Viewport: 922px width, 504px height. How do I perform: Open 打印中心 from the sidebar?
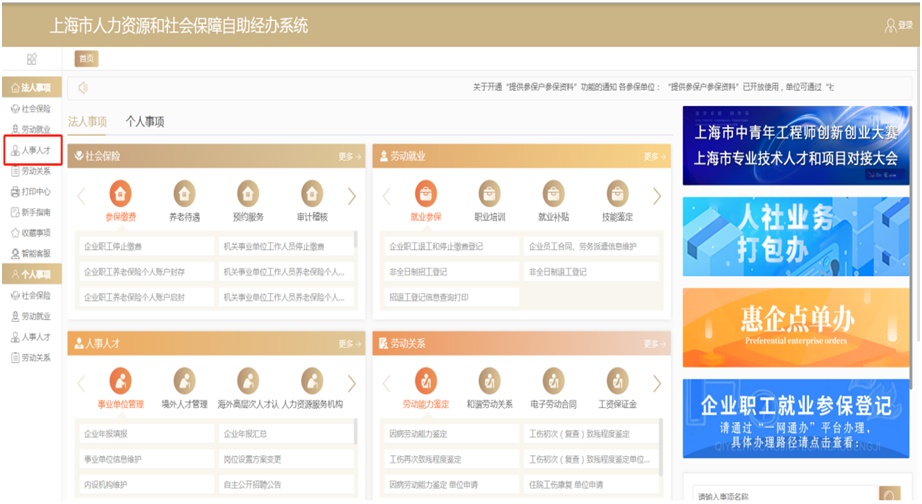(36, 191)
